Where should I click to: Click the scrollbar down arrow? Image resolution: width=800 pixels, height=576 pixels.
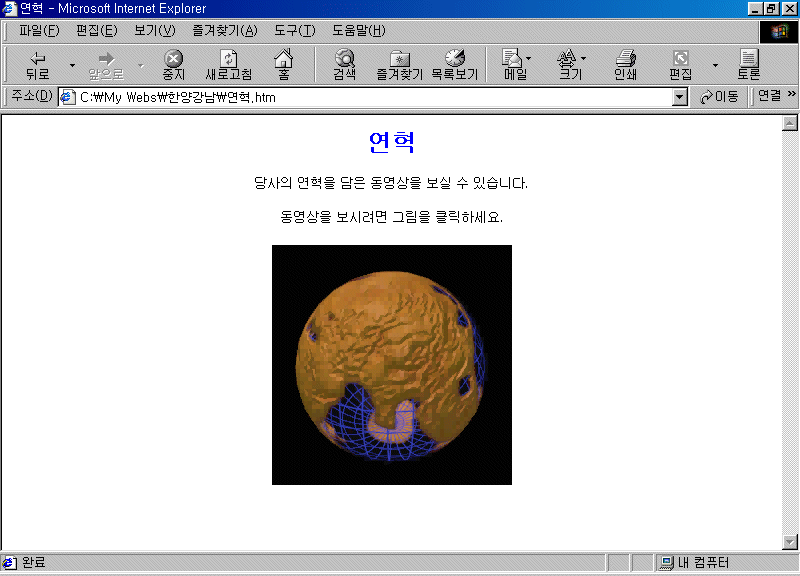pos(789,542)
